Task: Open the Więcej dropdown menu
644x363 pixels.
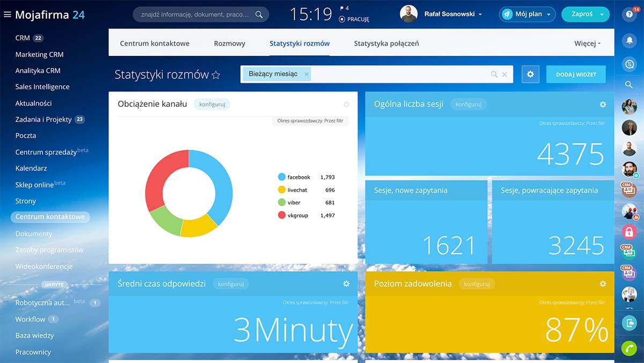Action: [x=587, y=43]
